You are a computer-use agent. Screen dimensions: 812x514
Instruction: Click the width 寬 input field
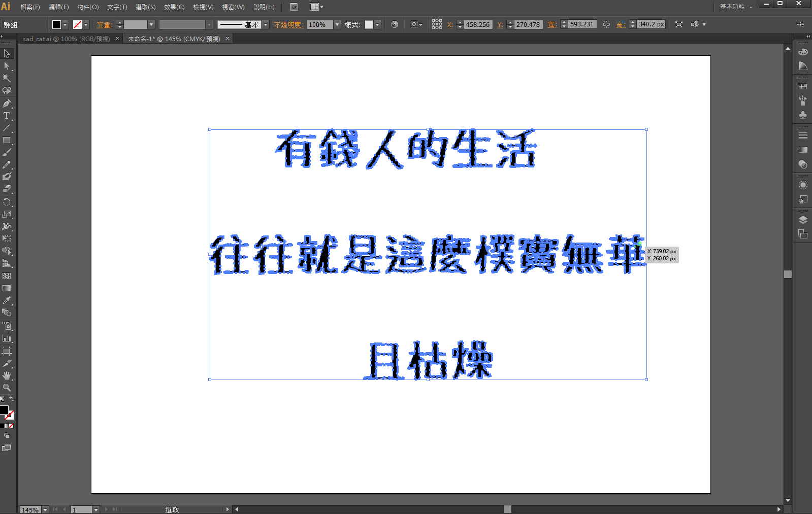pos(581,24)
